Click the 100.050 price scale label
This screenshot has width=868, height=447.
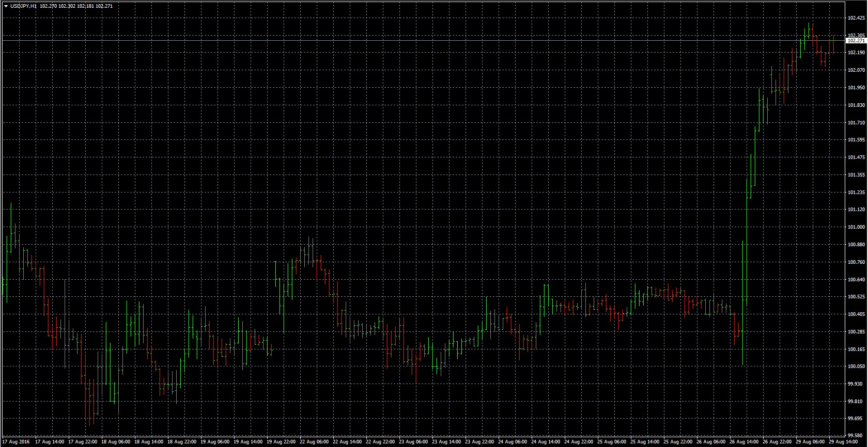[x=856, y=366]
